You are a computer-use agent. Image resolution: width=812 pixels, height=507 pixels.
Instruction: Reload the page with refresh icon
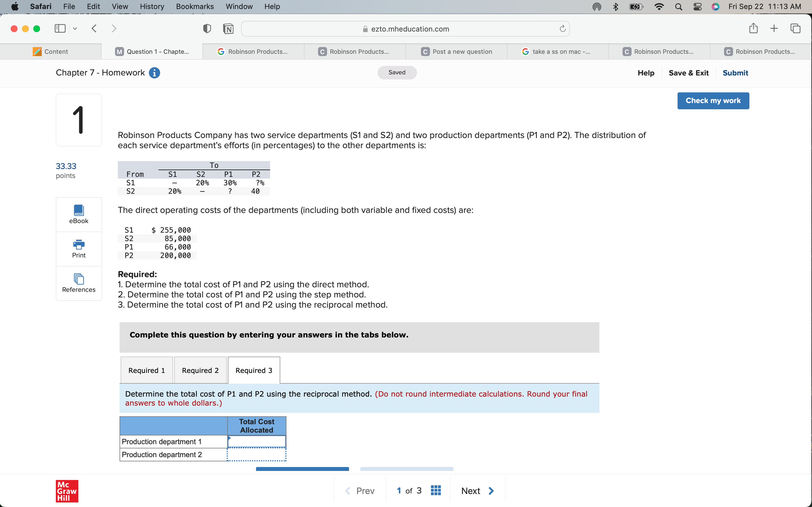pyautogui.click(x=563, y=29)
